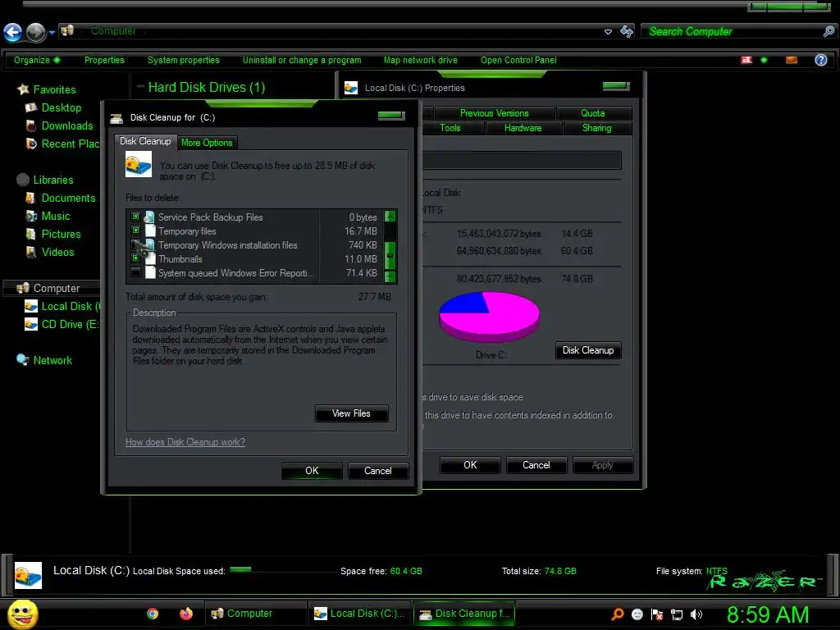The image size is (840, 630).
Task: Click the file list scroll-down arrow
Action: tap(390, 276)
